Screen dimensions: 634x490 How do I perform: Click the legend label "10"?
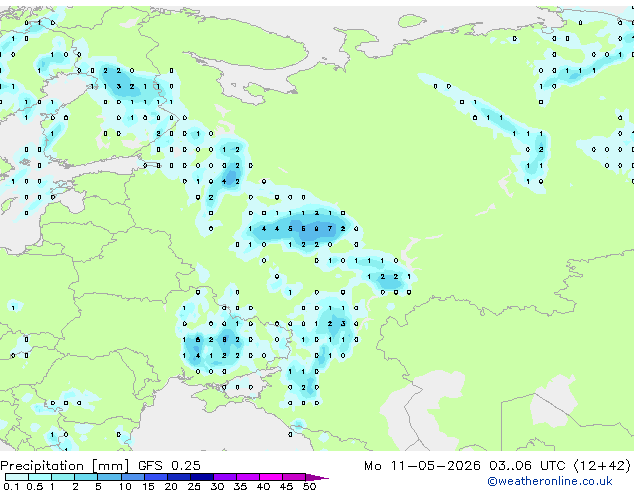click(125, 486)
